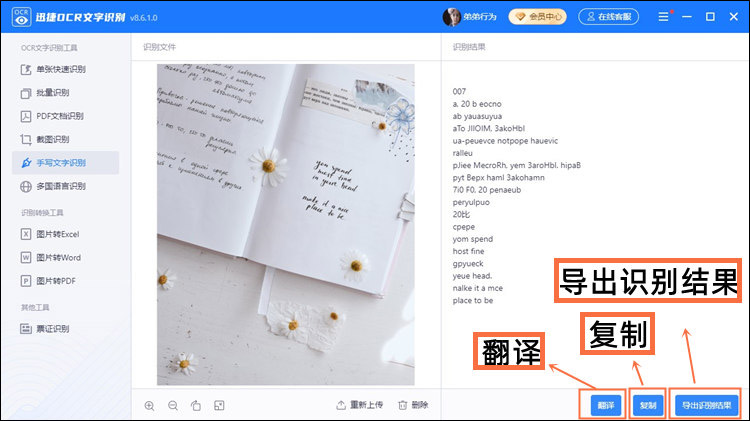Select result line "host fine"
The image size is (750, 421).
coord(468,251)
